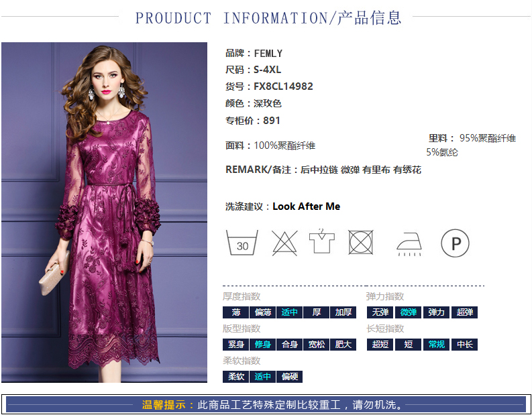The image size is (532, 419).
Task: Click the lining text 里料：95%聚酯纤维
Action: tap(472, 138)
